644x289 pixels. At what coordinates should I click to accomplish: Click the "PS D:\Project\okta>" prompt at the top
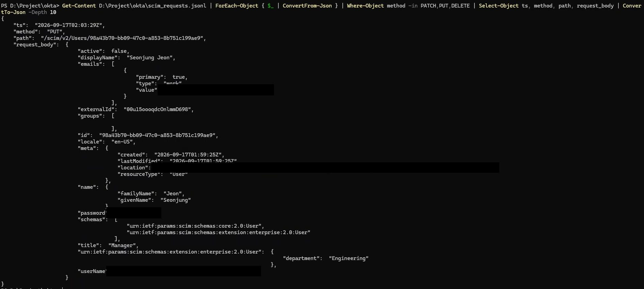30,6
